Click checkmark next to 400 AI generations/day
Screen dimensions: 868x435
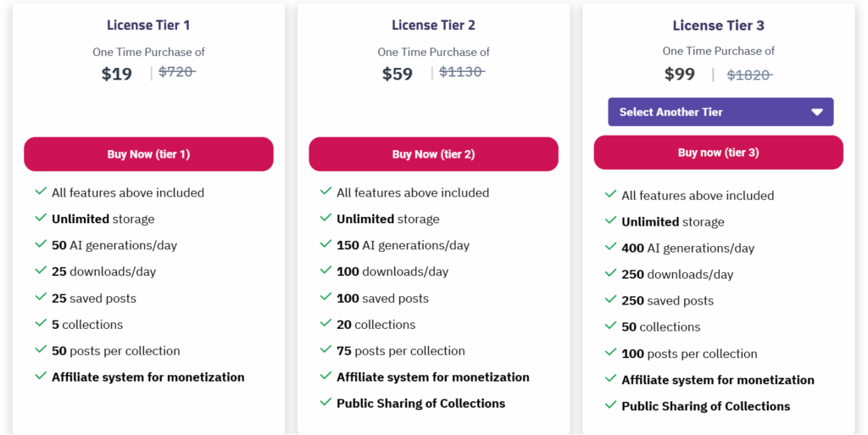[x=610, y=247]
